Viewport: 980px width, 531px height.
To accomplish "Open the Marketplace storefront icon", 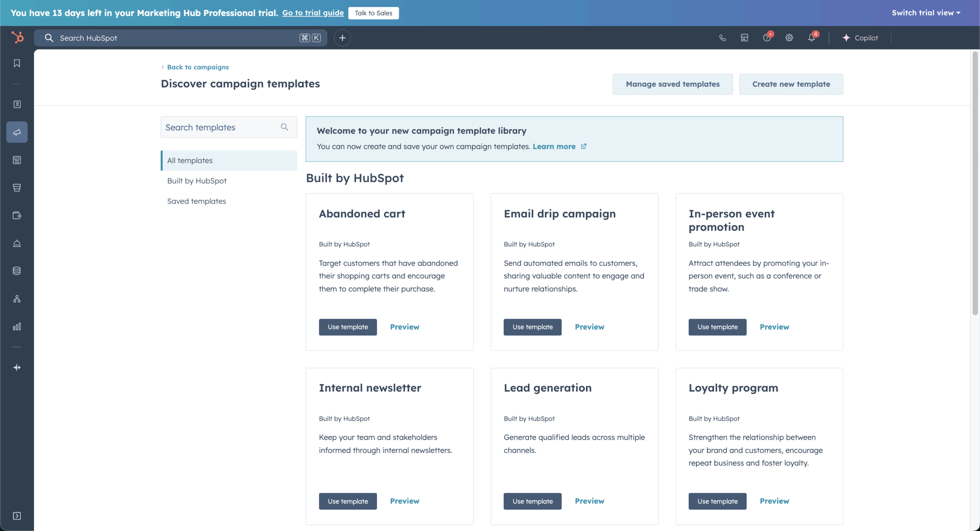I will coord(745,38).
